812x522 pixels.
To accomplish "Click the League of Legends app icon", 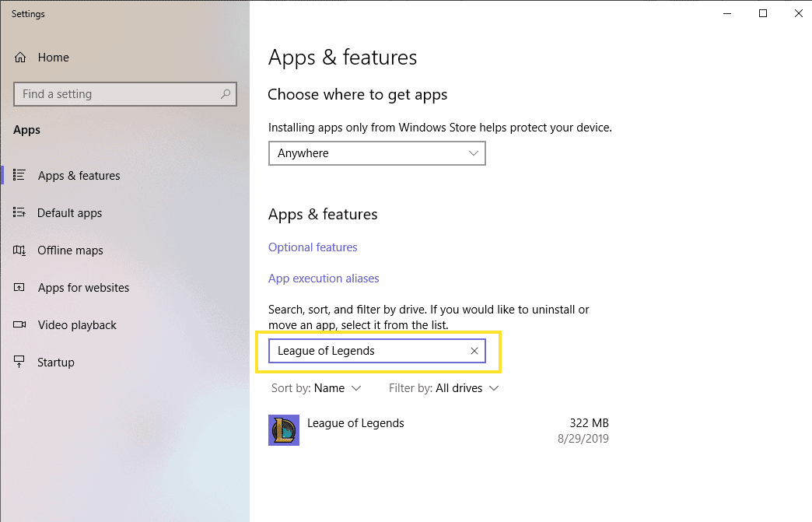I will point(284,430).
